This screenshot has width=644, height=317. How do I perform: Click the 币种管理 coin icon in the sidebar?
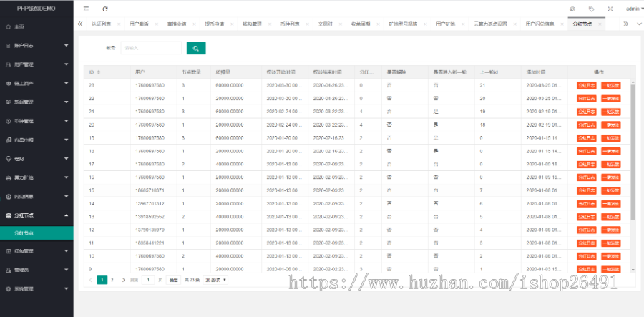click(8, 121)
